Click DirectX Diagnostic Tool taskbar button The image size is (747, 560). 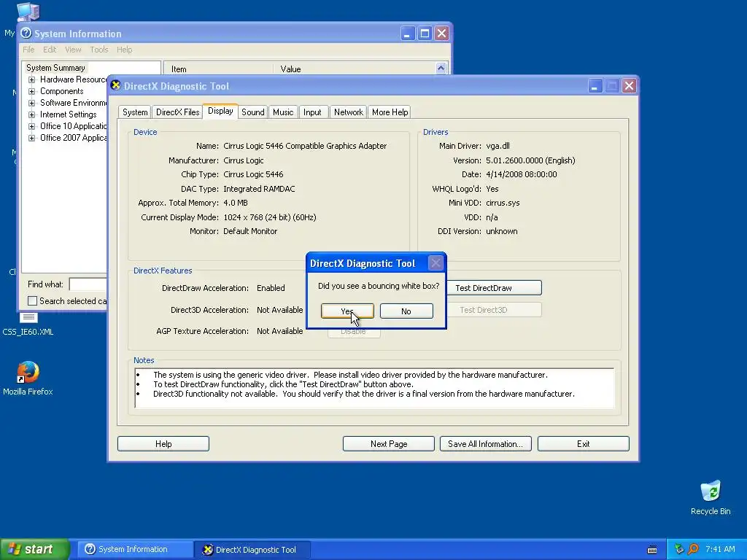[252, 550]
